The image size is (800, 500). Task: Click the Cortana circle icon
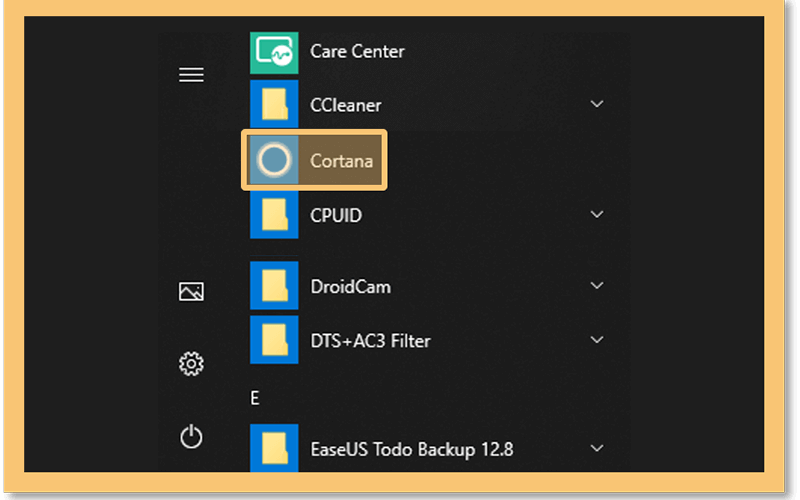pyautogui.click(x=274, y=160)
